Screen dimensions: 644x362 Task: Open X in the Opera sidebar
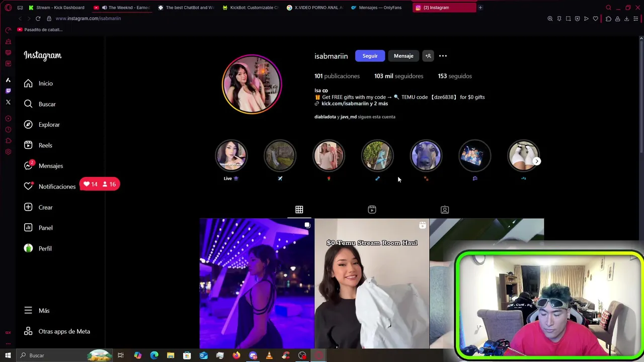pyautogui.click(x=8, y=102)
